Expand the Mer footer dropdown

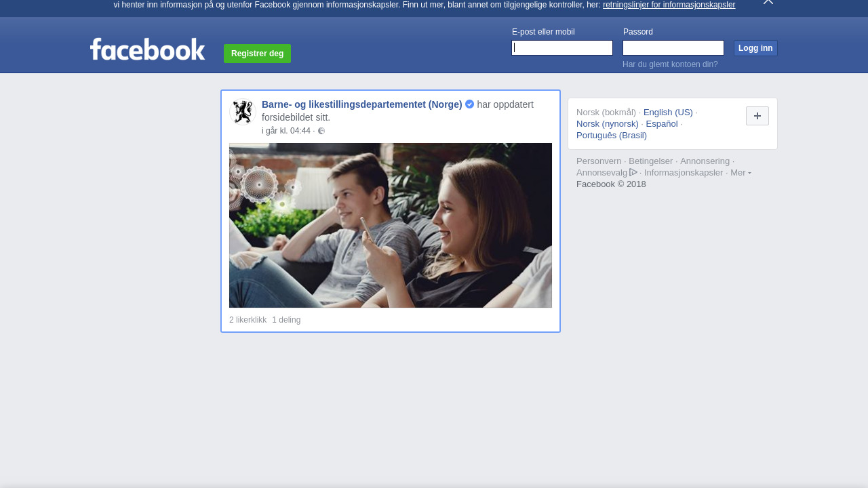coord(741,173)
